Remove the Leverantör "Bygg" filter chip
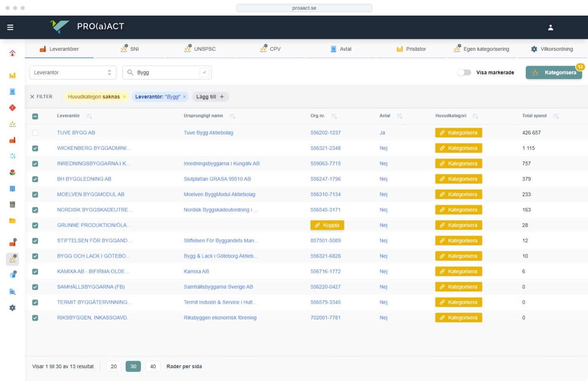This screenshot has height=381, width=588. (185, 97)
